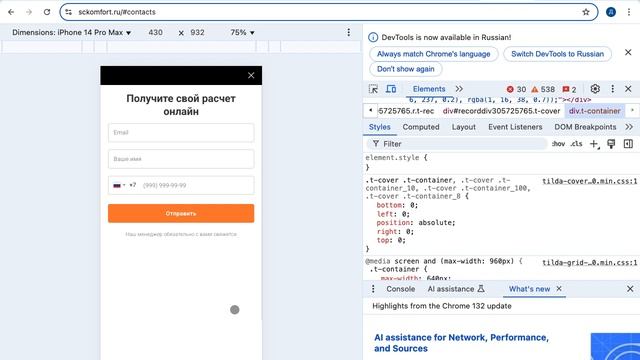The height and width of the screenshot is (360, 640).
Task: Toggle the :hov element state panel
Action: [x=558, y=144]
